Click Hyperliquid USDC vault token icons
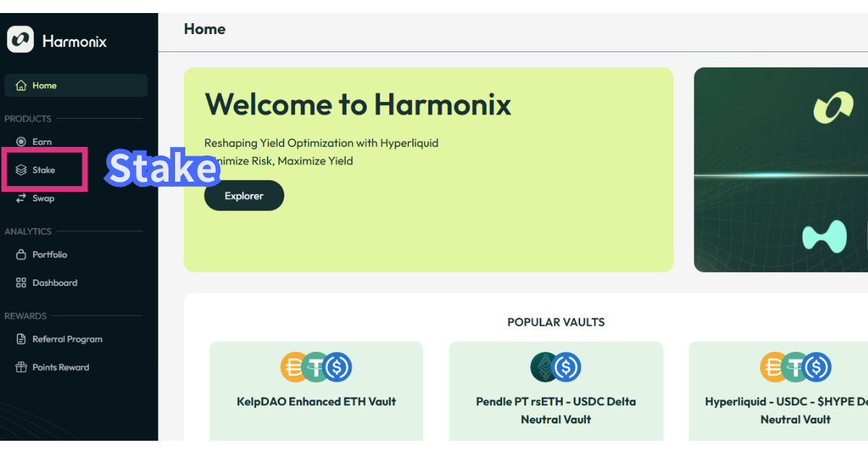868x456 pixels. point(796,367)
